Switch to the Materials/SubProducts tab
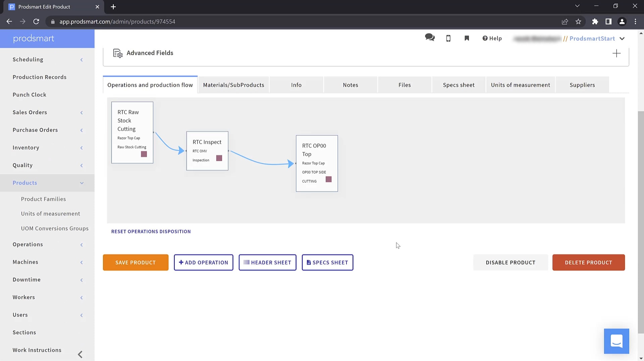 (233, 85)
